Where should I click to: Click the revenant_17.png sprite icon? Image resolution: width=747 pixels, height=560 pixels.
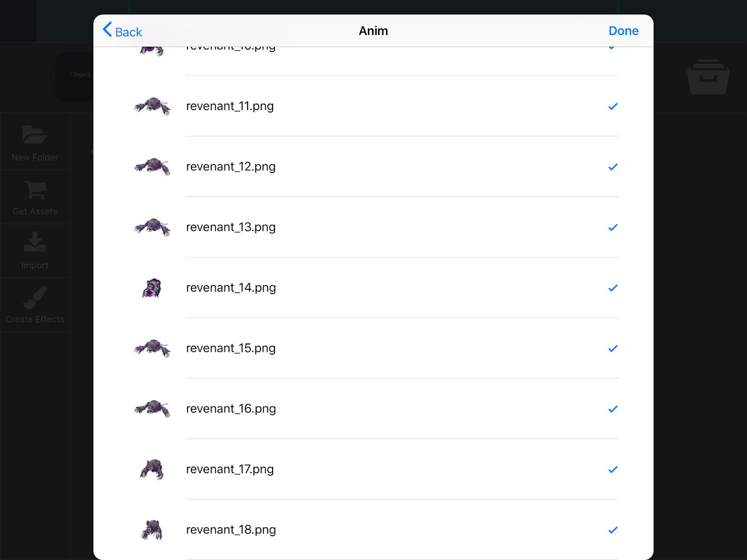click(x=151, y=469)
